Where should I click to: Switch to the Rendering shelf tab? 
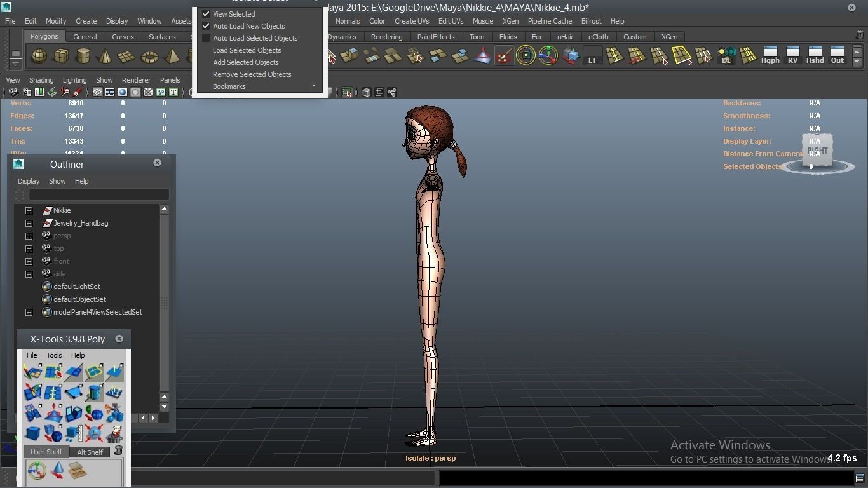pos(386,37)
